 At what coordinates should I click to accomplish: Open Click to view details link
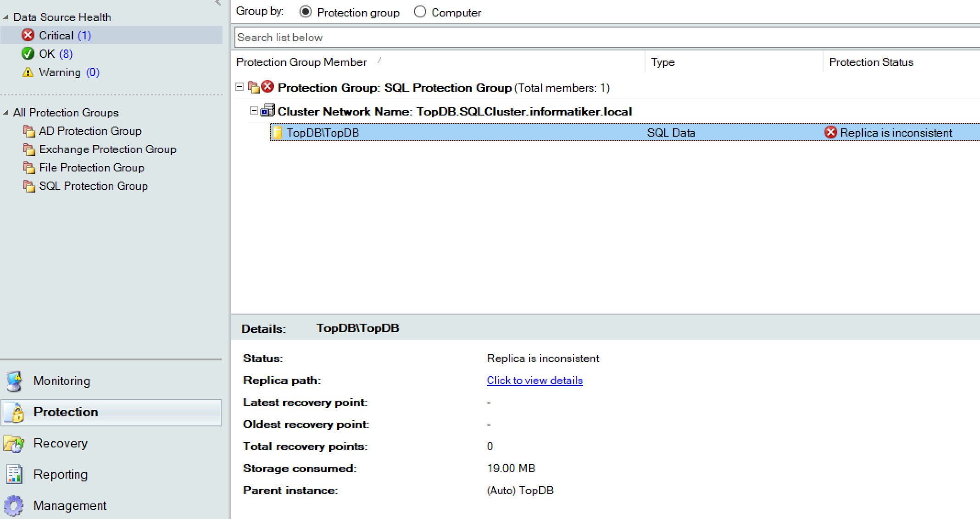(x=535, y=381)
